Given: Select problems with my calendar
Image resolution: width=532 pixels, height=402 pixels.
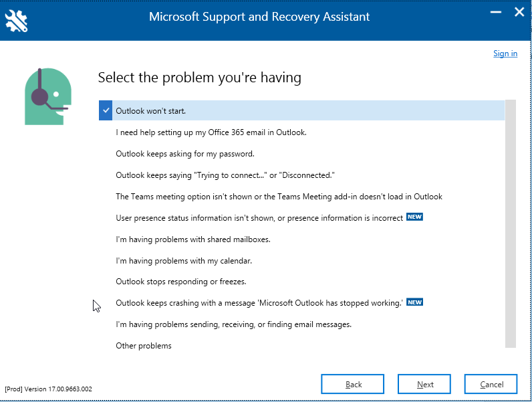Looking at the screenshot, I should [184, 261].
